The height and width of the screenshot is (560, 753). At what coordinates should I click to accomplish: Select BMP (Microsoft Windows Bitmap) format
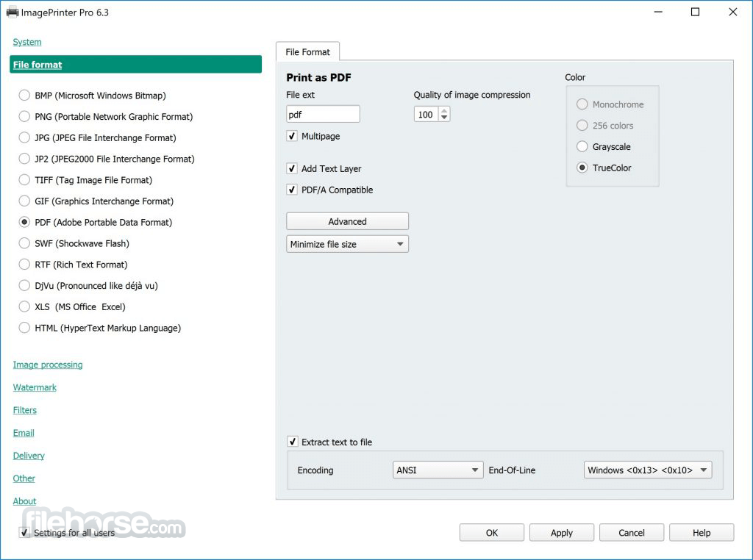[x=24, y=96]
